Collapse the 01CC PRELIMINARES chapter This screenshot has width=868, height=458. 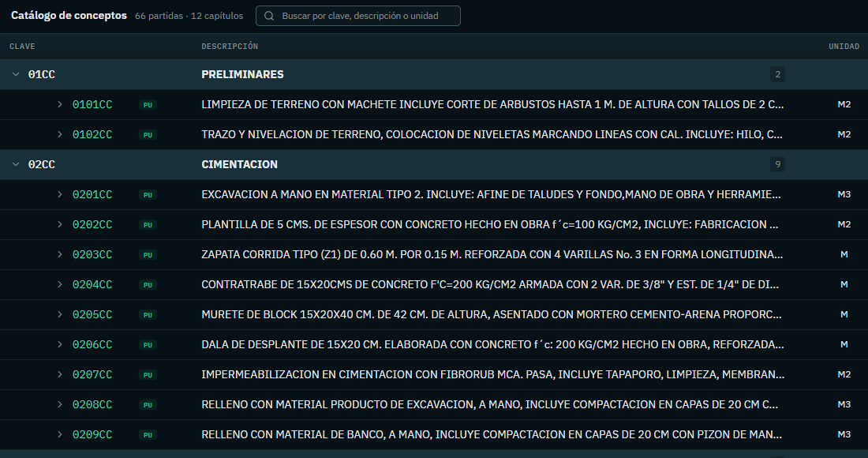coord(16,74)
